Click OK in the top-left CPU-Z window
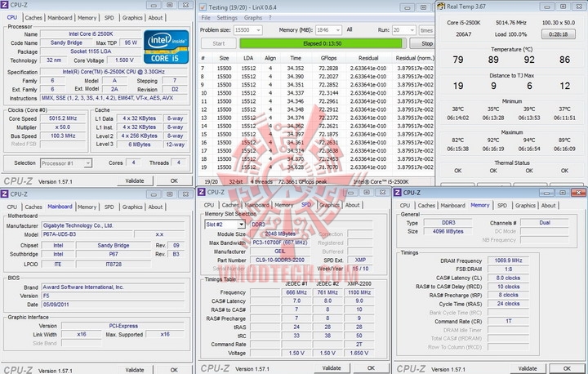 click(x=174, y=180)
